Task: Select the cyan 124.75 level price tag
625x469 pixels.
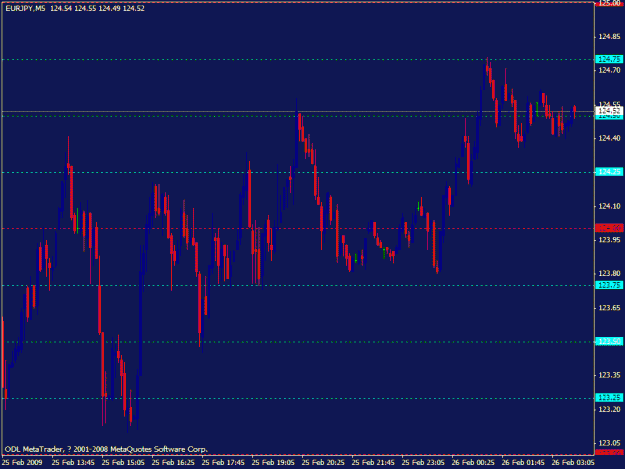Action: pos(609,59)
